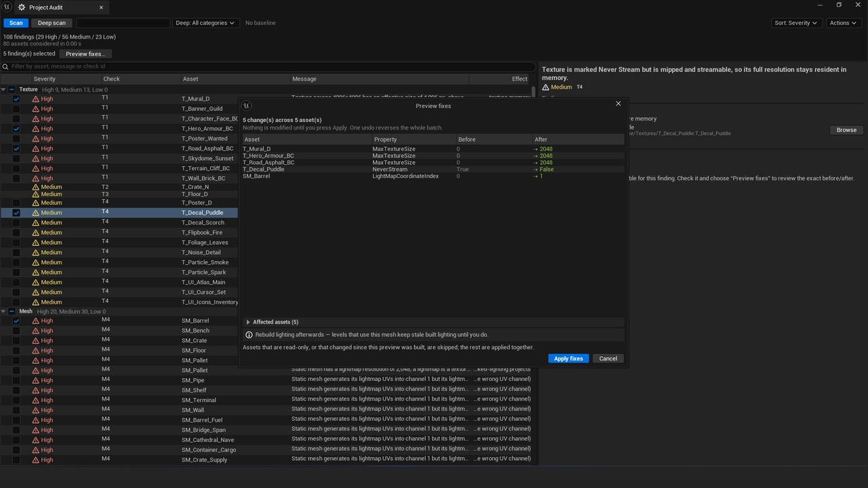The width and height of the screenshot is (868, 488).
Task: Click the warning icon on the T_Particle_Smoke row
Action: pyautogui.click(x=36, y=262)
